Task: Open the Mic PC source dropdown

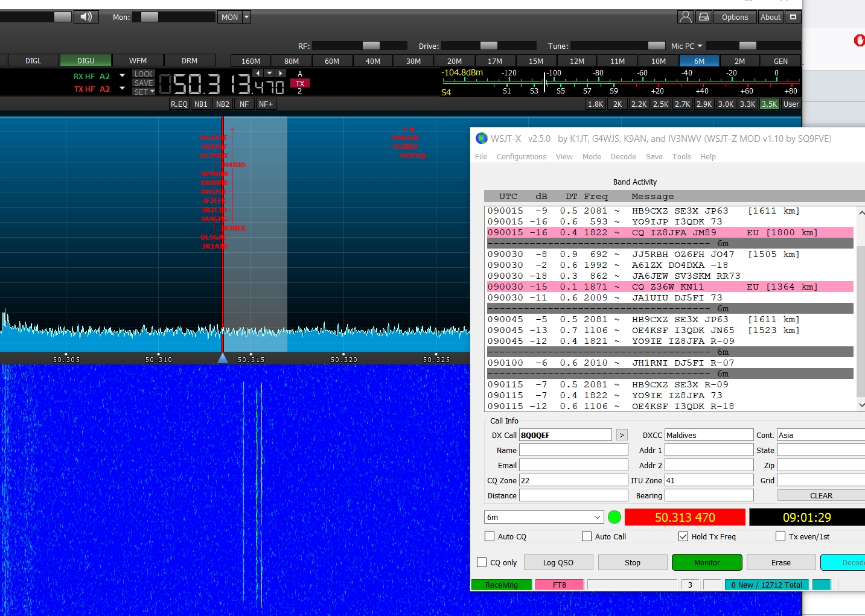Action: tap(700, 46)
